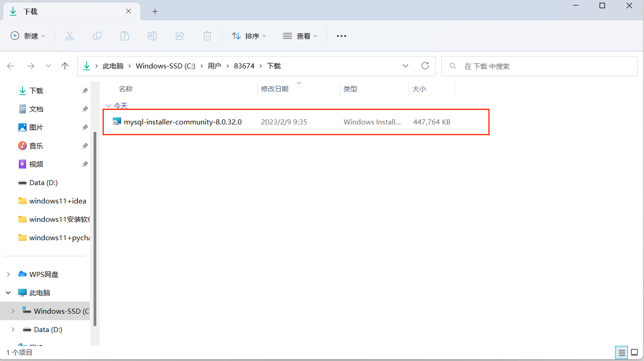Refresh the current folder view
644x361 pixels.
coord(425,66)
